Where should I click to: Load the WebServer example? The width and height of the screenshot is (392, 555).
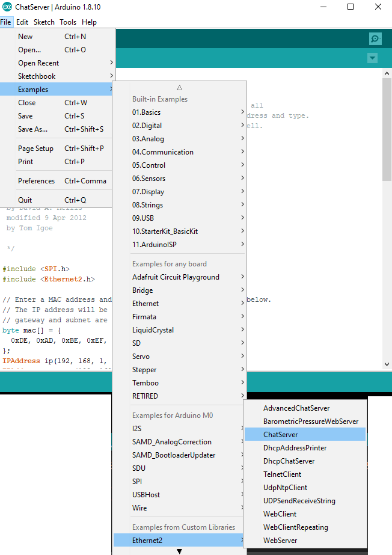click(x=305, y=540)
